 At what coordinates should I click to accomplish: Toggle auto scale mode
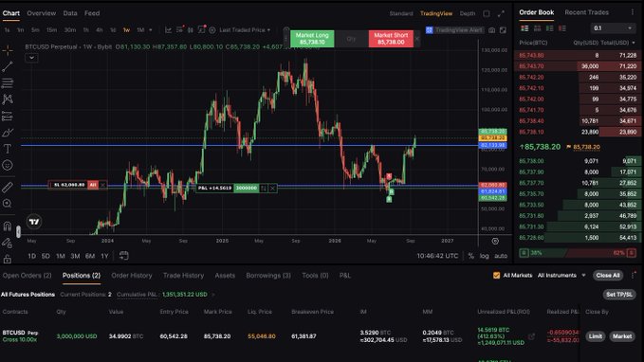click(501, 256)
